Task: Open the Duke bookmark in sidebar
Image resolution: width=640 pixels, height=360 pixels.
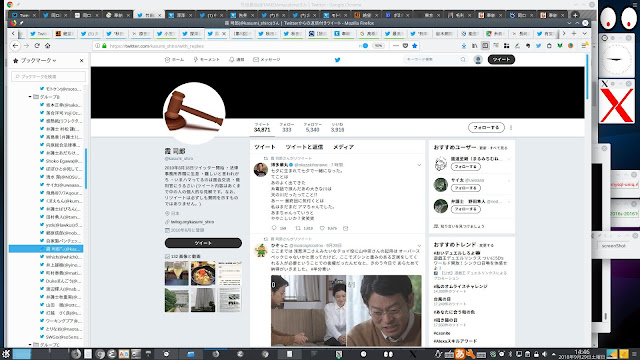Action: click(x=61, y=281)
